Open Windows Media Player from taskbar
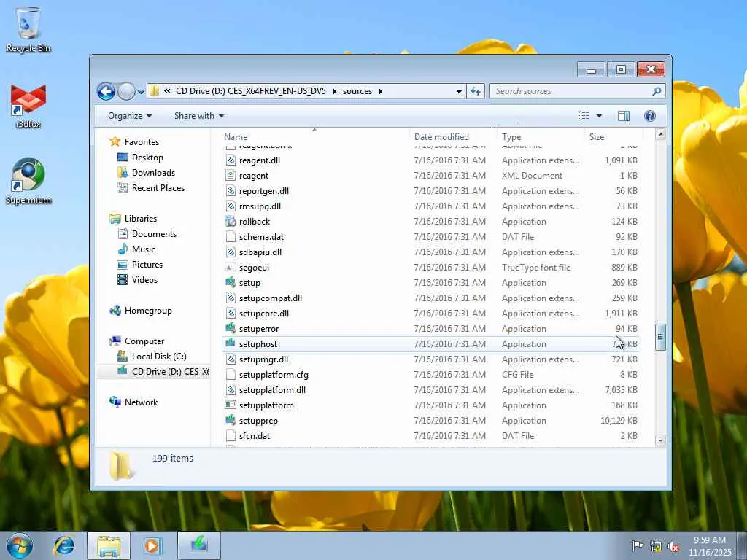The width and height of the screenshot is (747, 560). coord(152,545)
